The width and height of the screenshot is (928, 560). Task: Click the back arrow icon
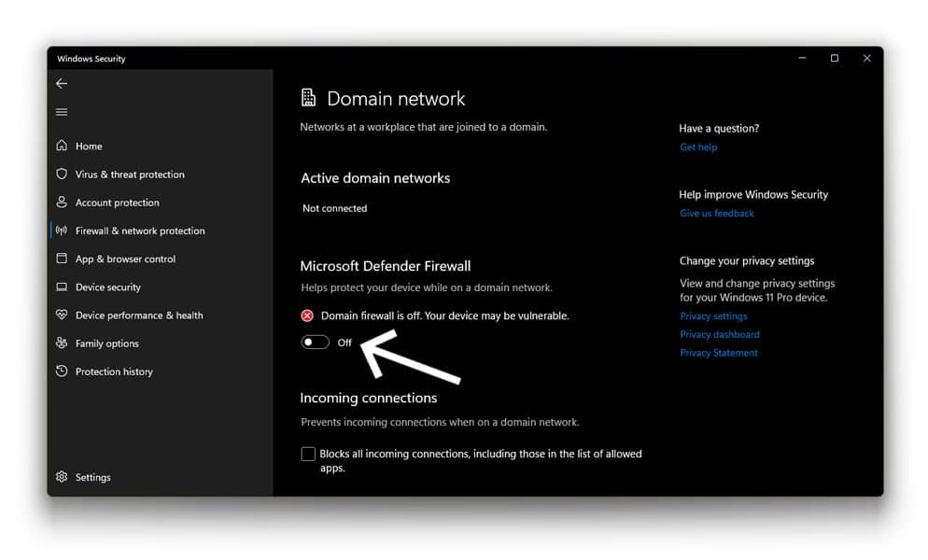(62, 83)
